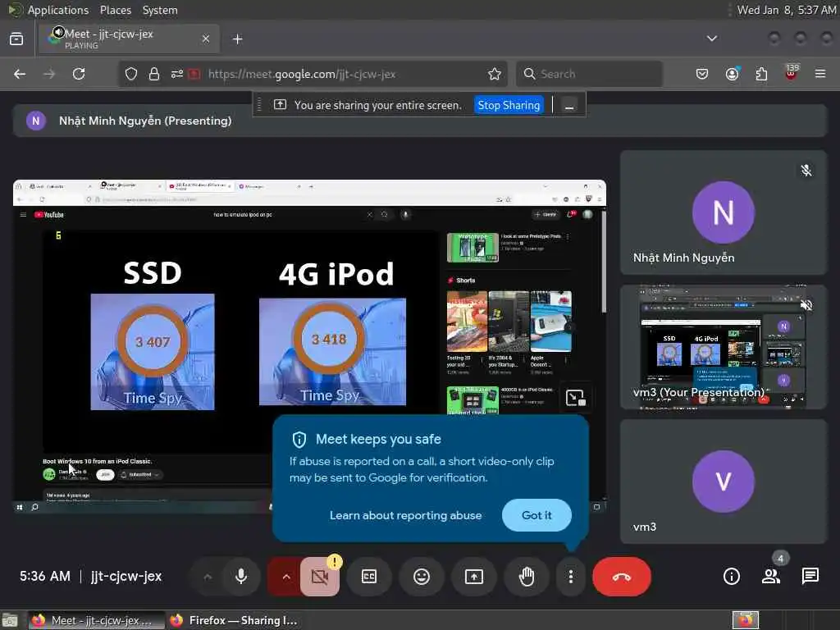Minimize the screen sharing notification bar
The width and height of the screenshot is (840, 630).
569,105
